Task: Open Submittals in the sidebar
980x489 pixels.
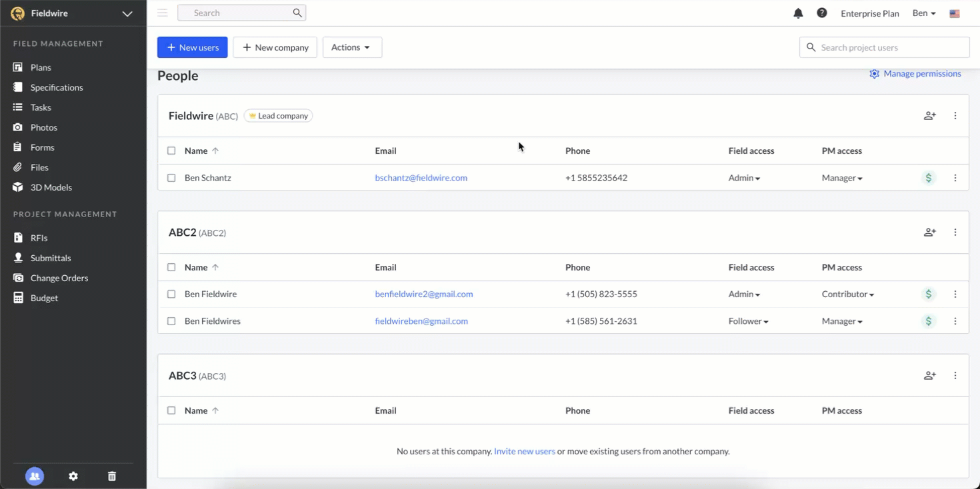Action: tap(51, 258)
